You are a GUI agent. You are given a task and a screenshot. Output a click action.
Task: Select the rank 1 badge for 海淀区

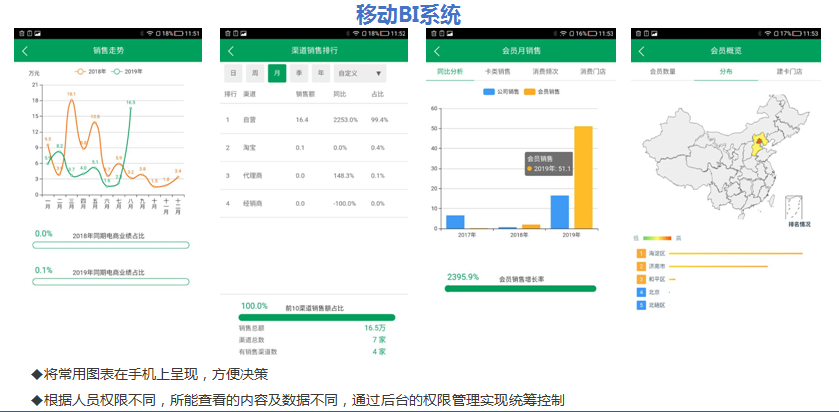641,253
